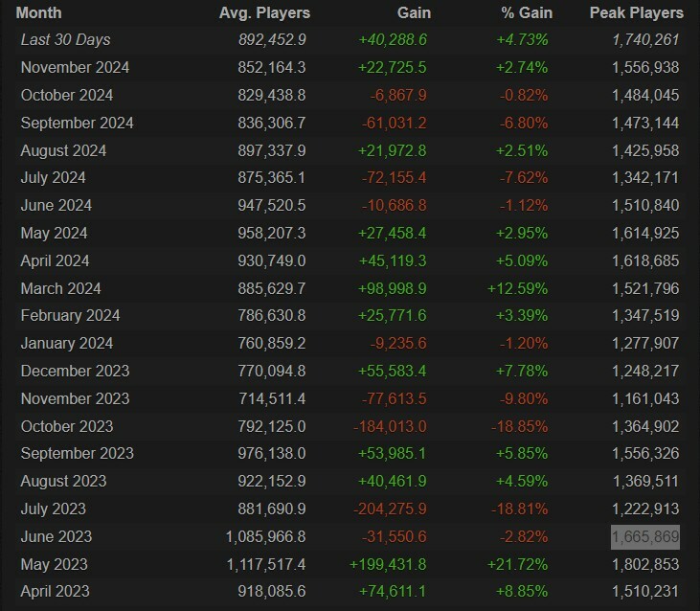Viewport: 700px width, 611px height.
Task: Click the Month column header
Action: 39,13
